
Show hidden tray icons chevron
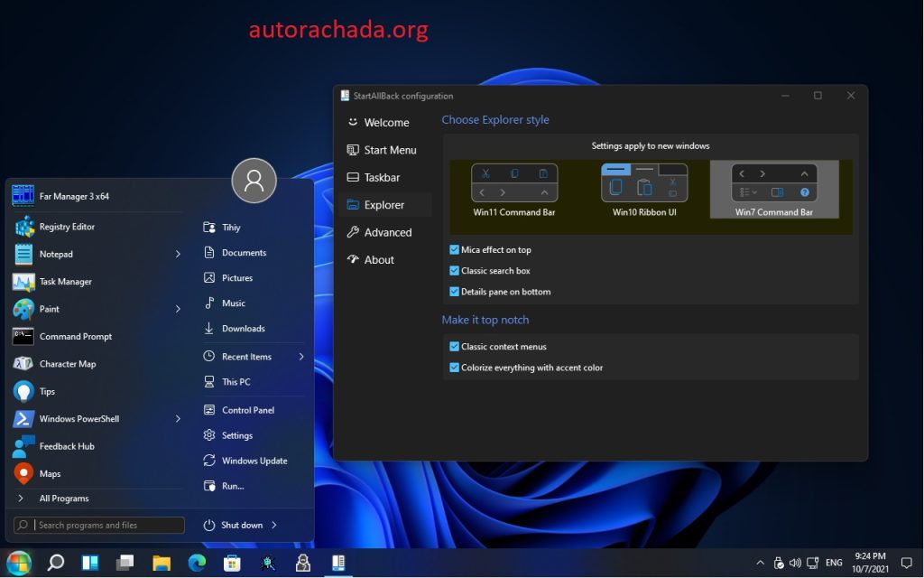761,564
